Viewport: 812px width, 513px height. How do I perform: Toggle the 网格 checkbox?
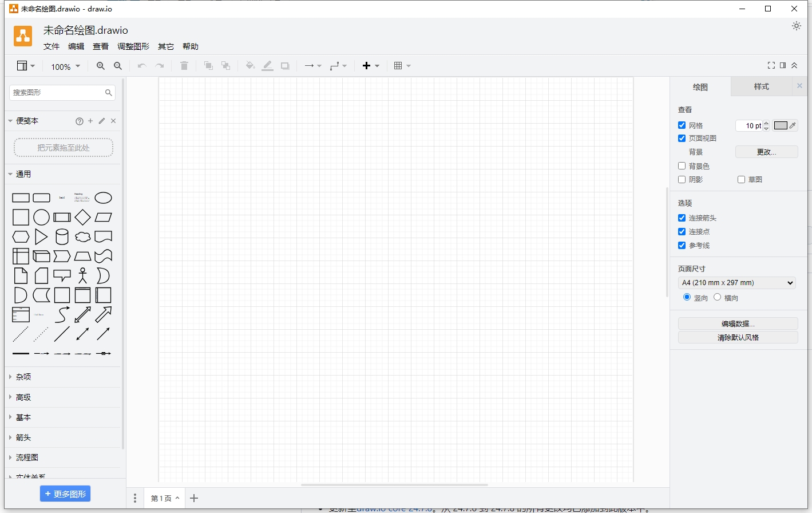pos(682,125)
